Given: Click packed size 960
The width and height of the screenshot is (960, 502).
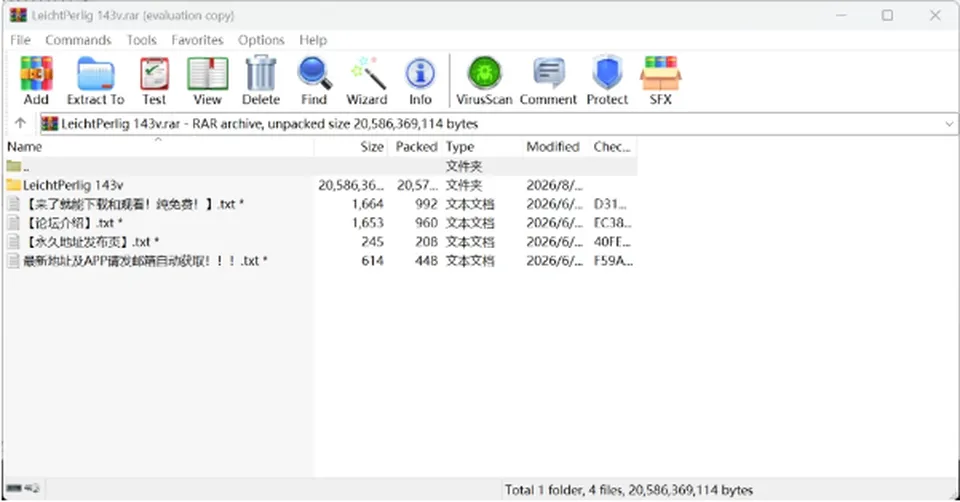Looking at the screenshot, I should (426, 223).
